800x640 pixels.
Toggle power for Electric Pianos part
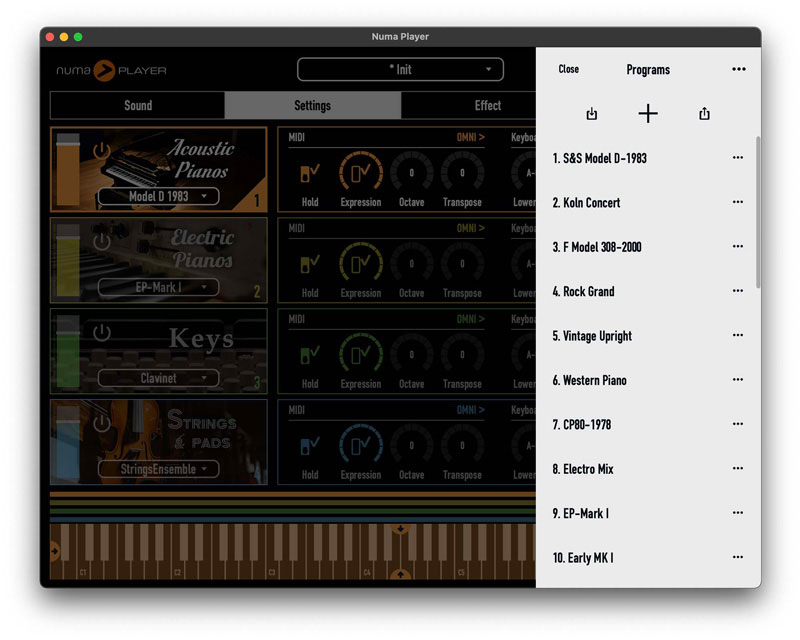pos(102,241)
